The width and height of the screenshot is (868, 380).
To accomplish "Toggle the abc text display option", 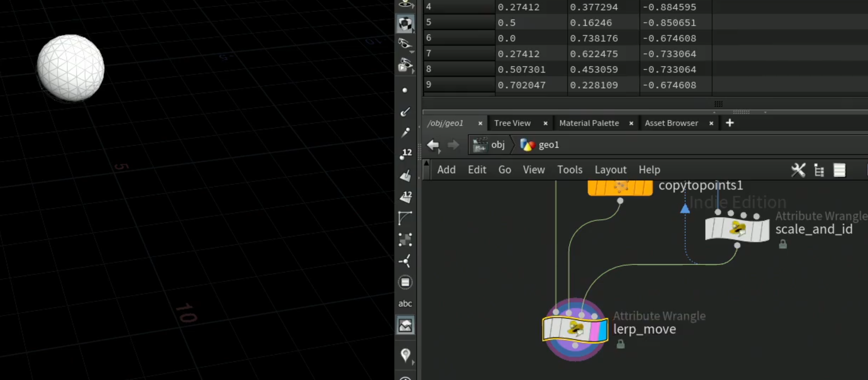I will tap(405, 303).
